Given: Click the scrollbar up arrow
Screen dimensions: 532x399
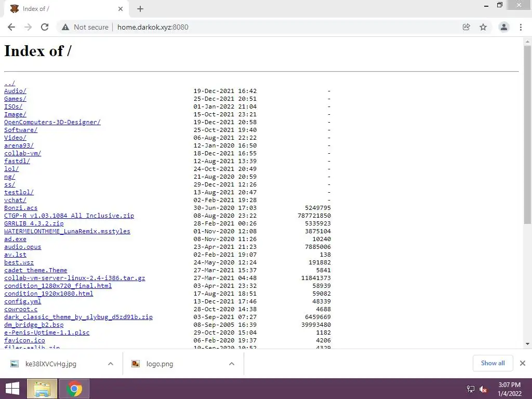Looking at the screenshot, I should click(527, 42).
